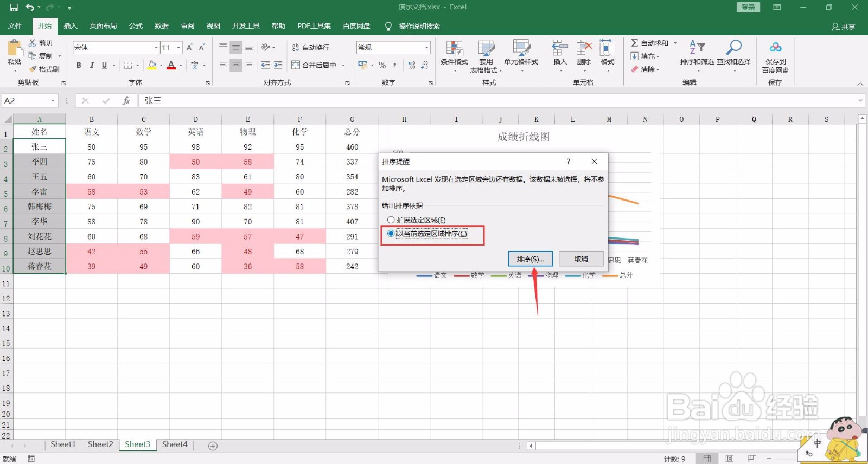The width and height of the screenshot is (868, 464).
Task: Click the Insert Function fx icon
Action: [x=126, y=101]
